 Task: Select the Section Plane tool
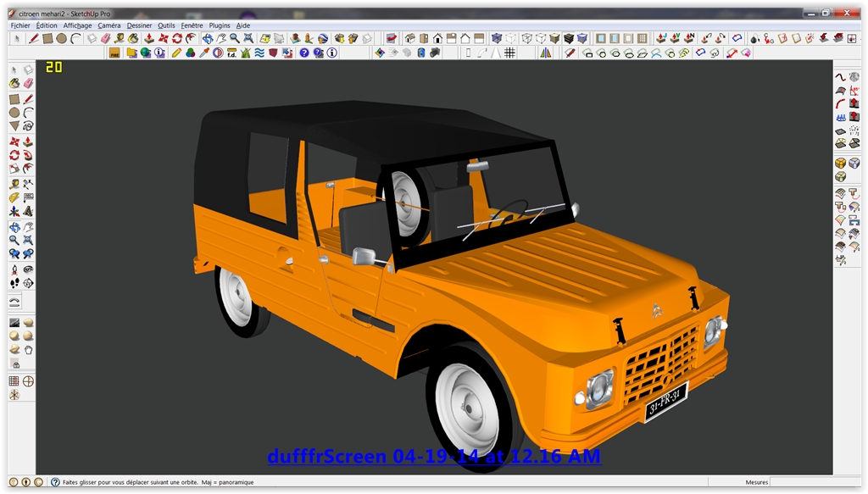[x=28, y=283]
